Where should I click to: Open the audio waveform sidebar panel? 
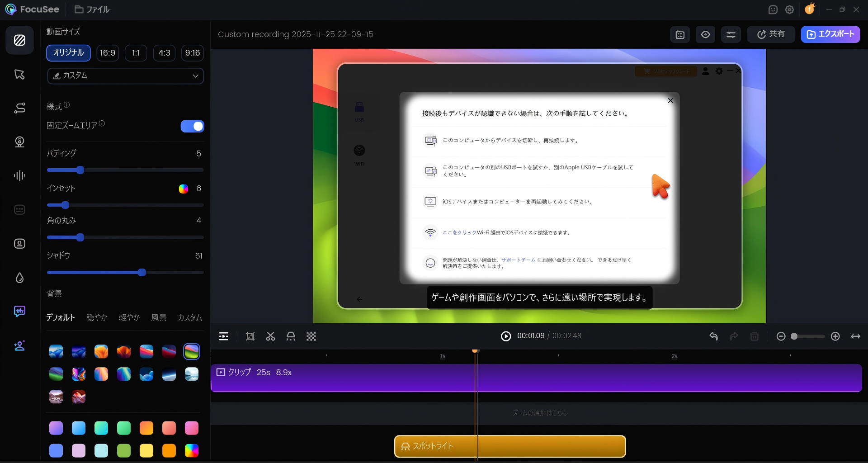pyautogui.click(x=19, y=176)
